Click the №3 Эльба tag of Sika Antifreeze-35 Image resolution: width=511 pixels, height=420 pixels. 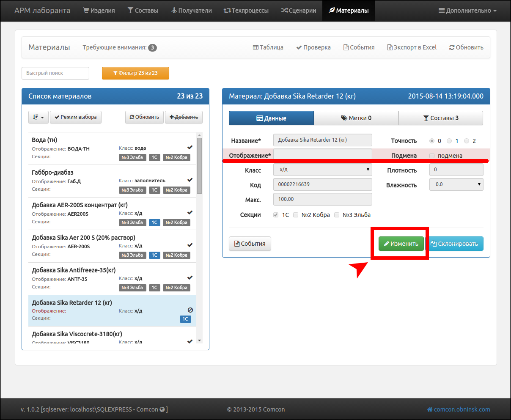(x=132, y=288)
